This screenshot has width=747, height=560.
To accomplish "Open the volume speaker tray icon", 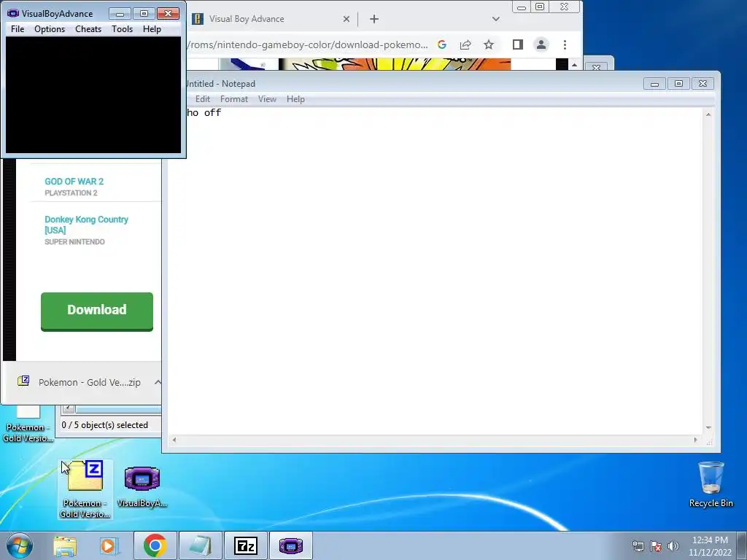I will pos(673,546).
